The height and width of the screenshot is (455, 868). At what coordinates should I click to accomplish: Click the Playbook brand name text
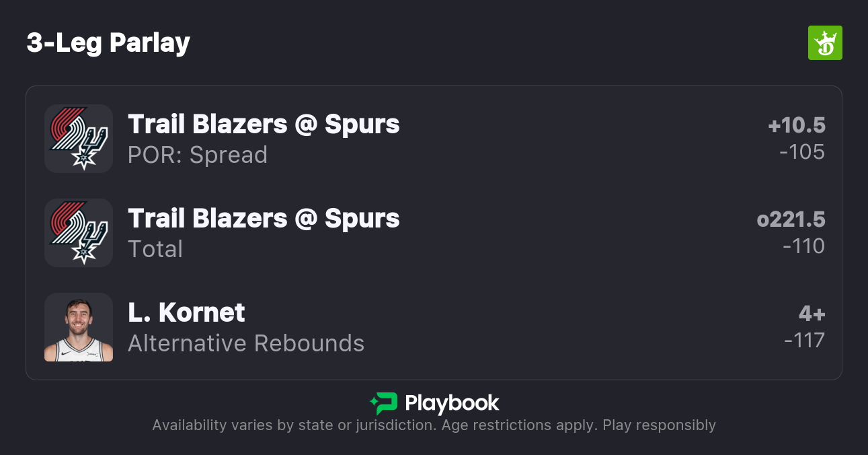[x=452, y=403]
